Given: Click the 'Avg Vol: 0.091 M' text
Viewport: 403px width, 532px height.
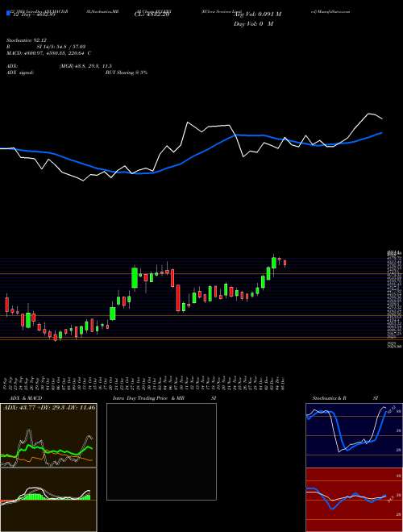Looking at the screenshot, I should tap(258, 15).
